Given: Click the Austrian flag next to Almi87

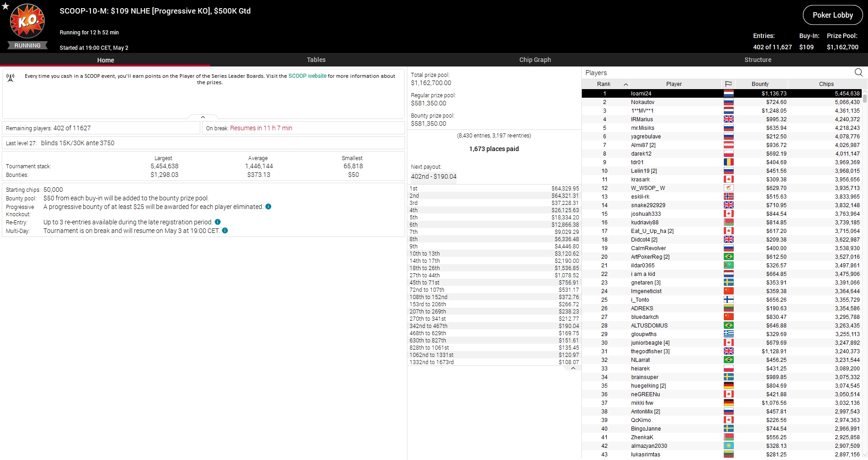Looking at the screenshot, I should pos(728,145).
